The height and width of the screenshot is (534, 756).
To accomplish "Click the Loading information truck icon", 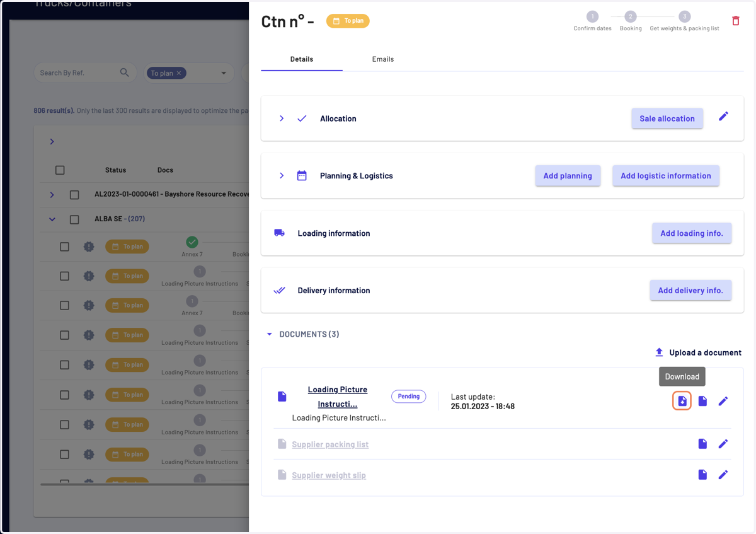I will pos(280,233).
